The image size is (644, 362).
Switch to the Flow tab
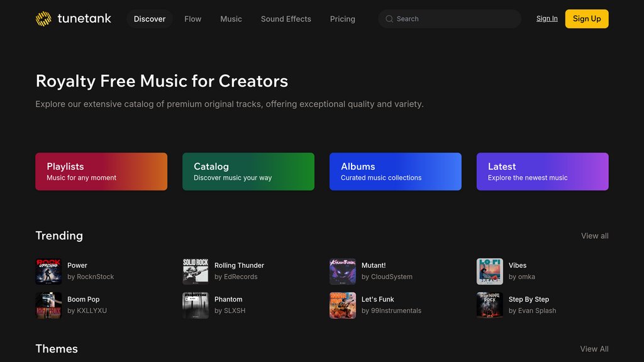pyautogui.click(x=193, y=19)
